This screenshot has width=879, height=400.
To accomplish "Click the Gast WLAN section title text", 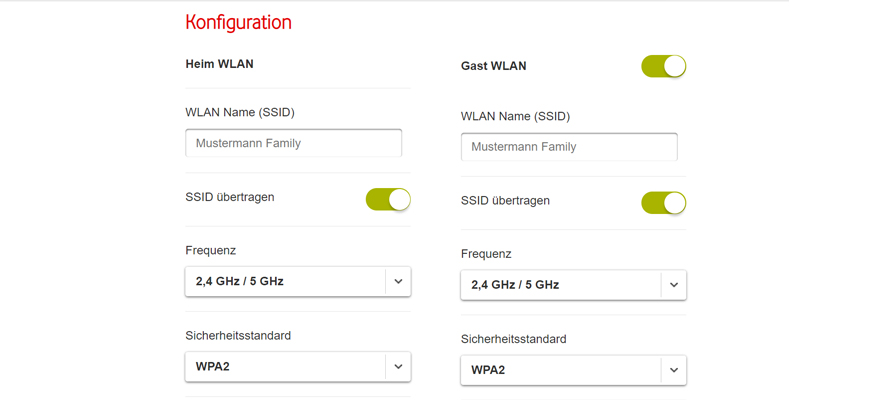I will [493, 66].
